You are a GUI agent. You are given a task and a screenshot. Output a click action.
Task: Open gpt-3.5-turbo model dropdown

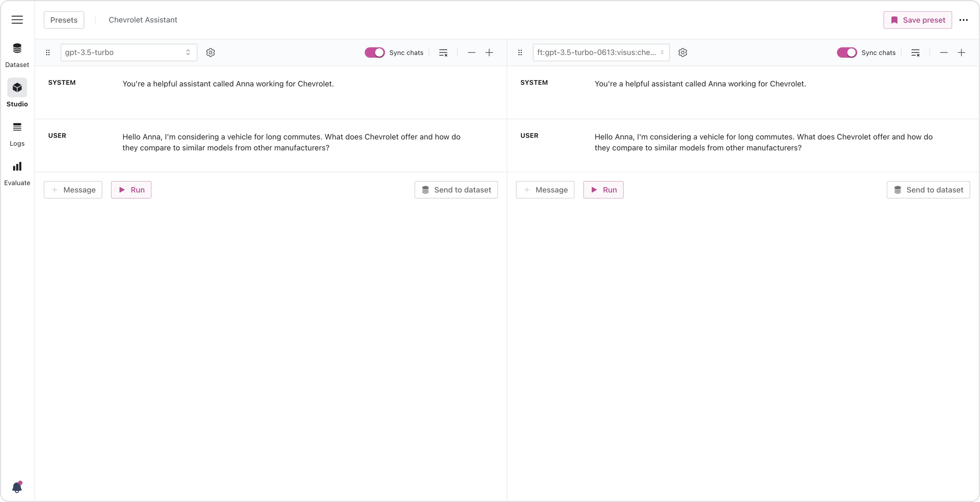tap(129, 52)
